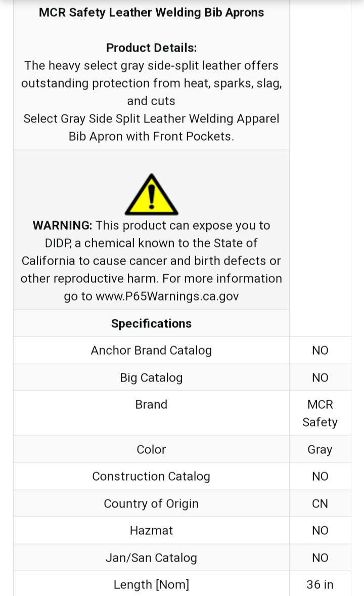Click the Brand specification label
The width and height of the screenshot is (364, 596).
coord(151,405)
